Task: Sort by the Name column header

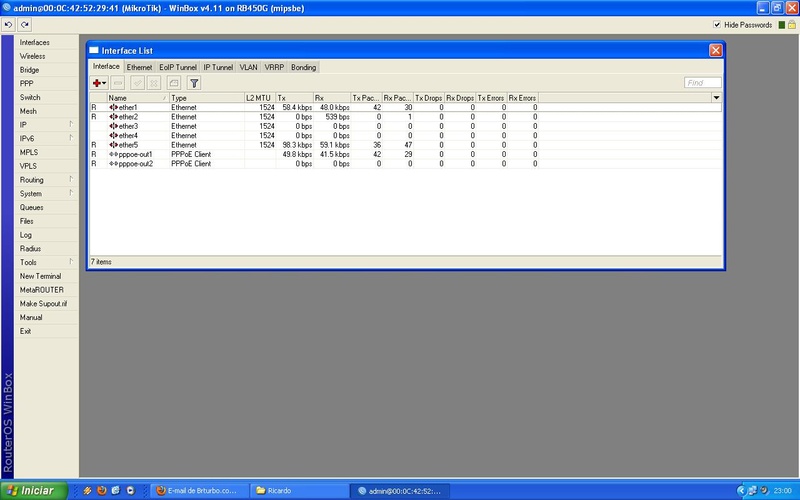Action: pos(138,97)
